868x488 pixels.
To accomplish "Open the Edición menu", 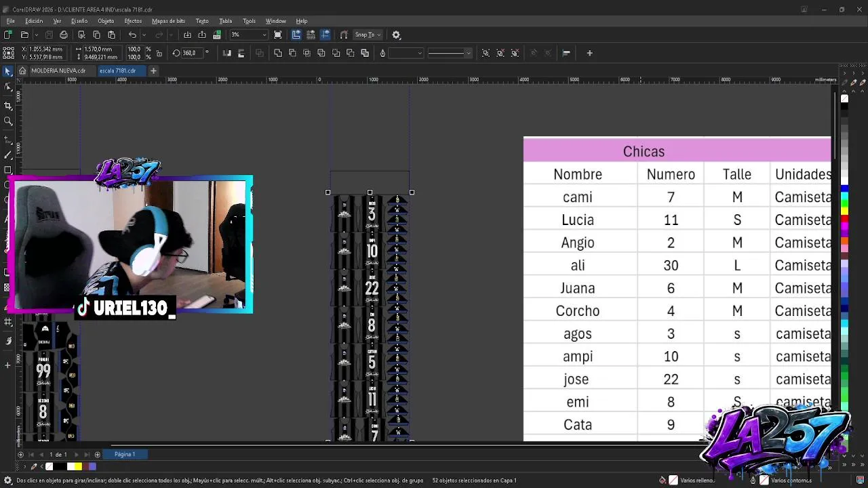I will [34, 21].
